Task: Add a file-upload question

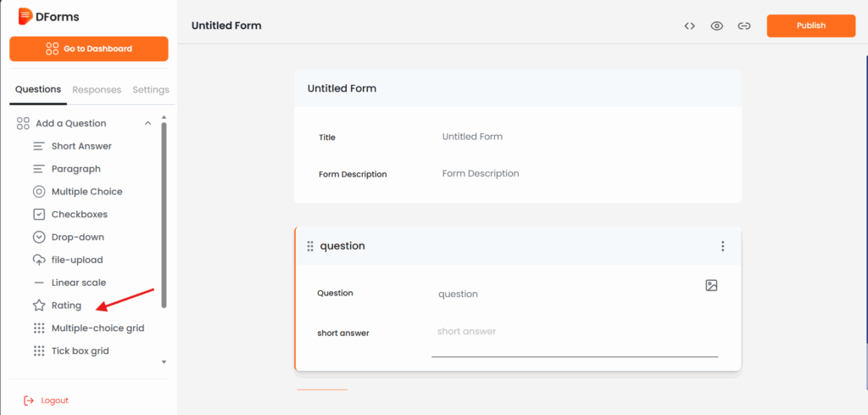Action: pyautogui.click(x=76, y=260)
